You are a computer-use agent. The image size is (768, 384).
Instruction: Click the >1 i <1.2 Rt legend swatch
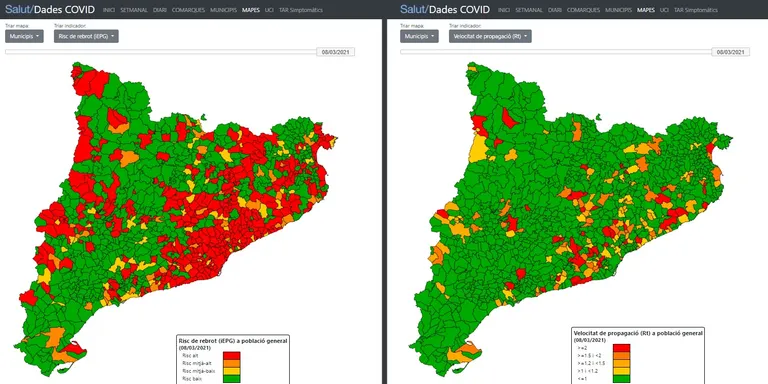coord(621,371)
